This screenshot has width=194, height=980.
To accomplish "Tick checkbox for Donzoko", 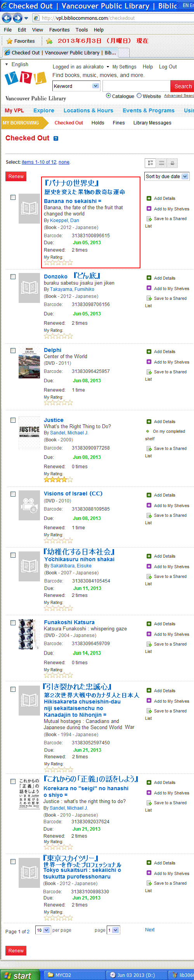I will [13, 276].
